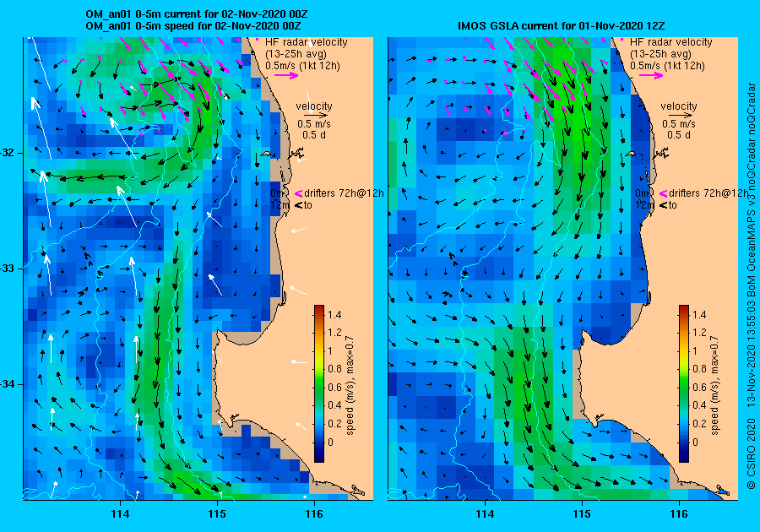Click longitude label '116' under IMOS GSLA map
The height and width of the screenshot is (532, 760).
pos(679,514)
